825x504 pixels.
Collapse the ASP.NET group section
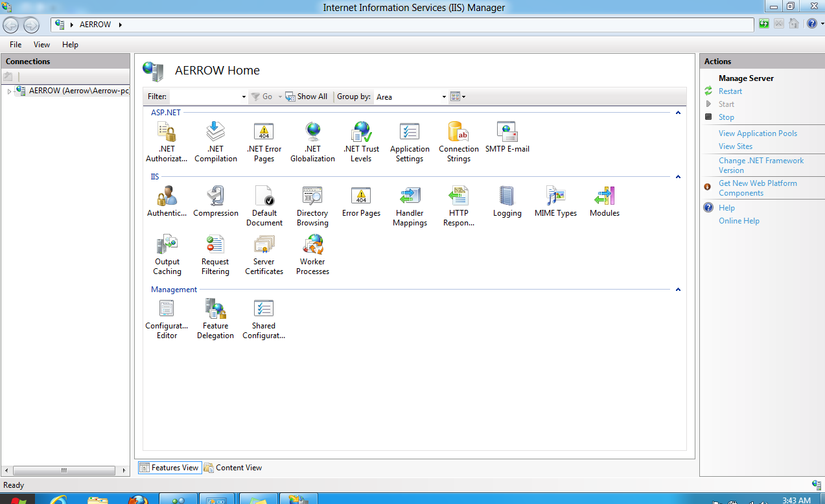[678, 113]
